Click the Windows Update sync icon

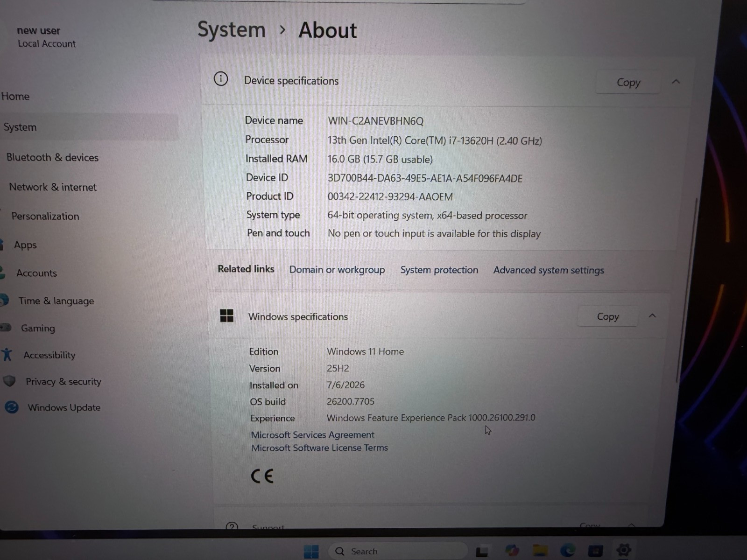(12, 407)
